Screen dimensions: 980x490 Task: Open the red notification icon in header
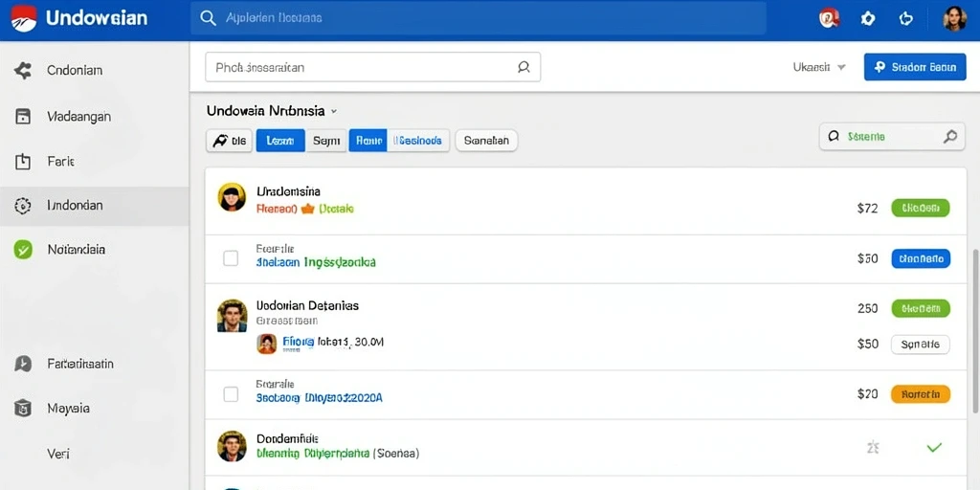click(829, 19)
